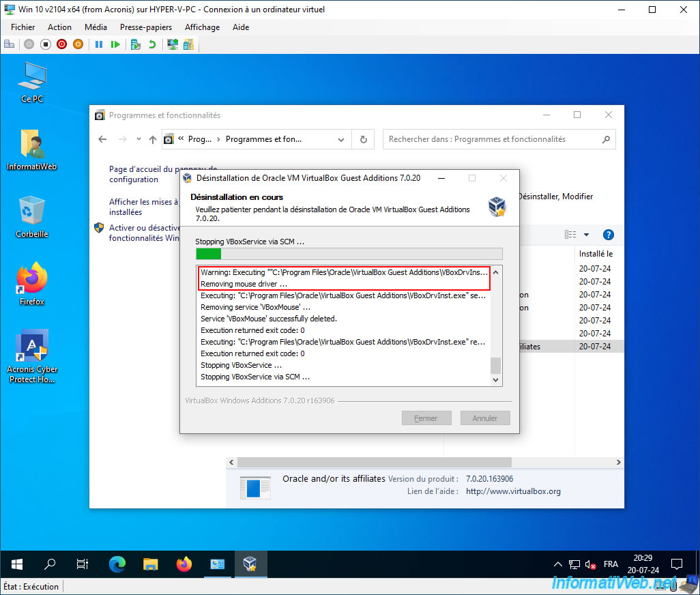Click the uninstall log scrollbar thumb
Viewport: 700px width, 595px height.
click(x=495, y=365)
